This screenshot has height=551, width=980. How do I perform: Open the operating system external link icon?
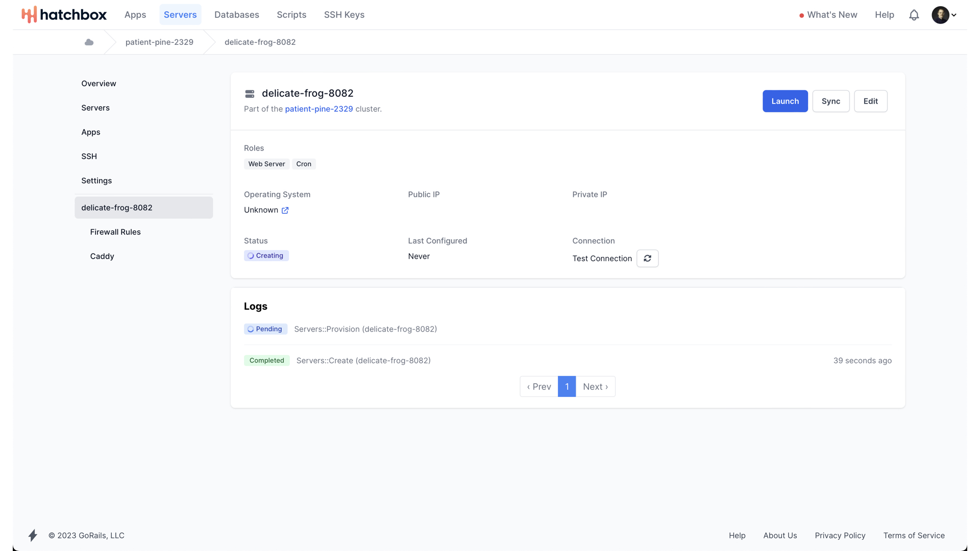[x=285, y=210]
